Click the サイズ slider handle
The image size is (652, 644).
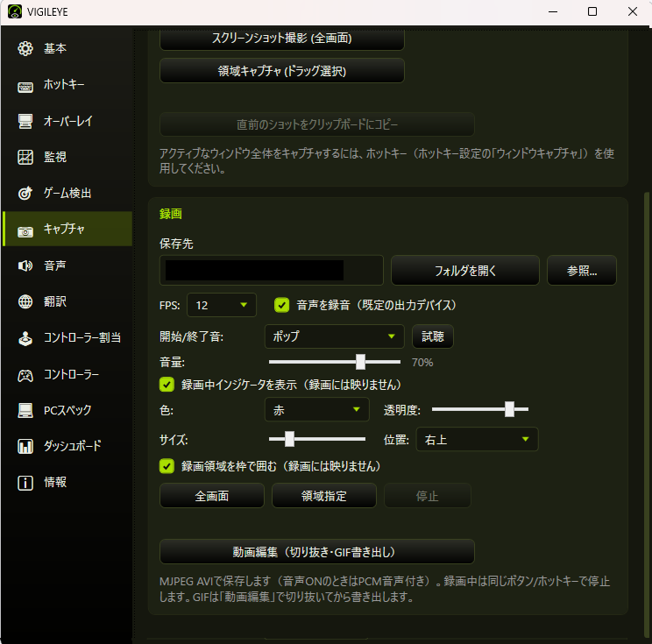(289, 439)
